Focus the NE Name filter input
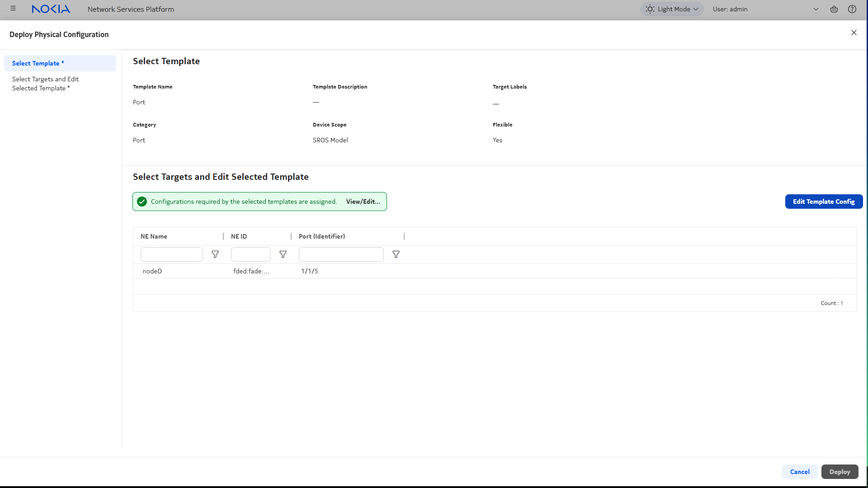The image size is (868, 488). click(171, 254)
